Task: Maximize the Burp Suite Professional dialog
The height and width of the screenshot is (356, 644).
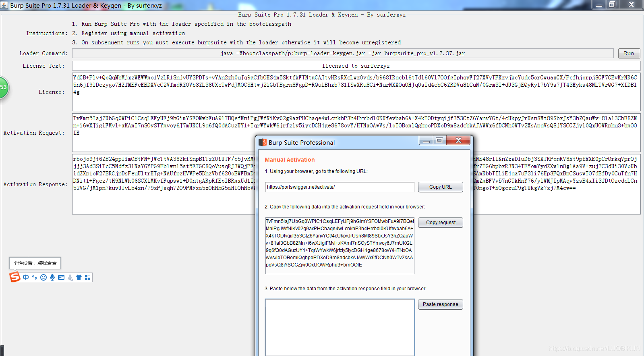Action: pyautogui.click(x=439, y=140)
